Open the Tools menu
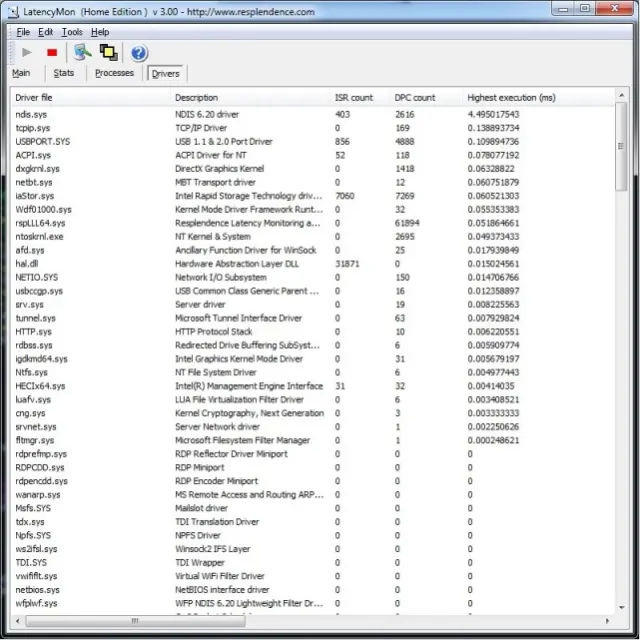This screenshot has width=640, height=640. pos(72,32)
